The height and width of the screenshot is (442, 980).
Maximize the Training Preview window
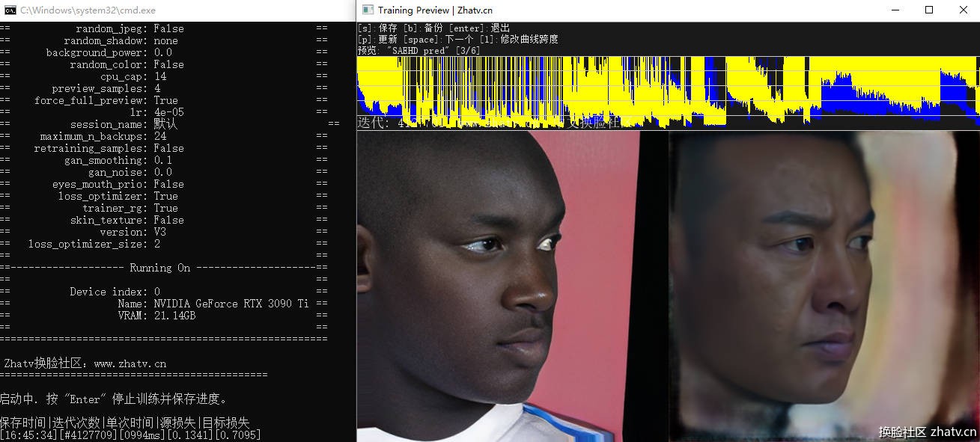coord(929,10)
